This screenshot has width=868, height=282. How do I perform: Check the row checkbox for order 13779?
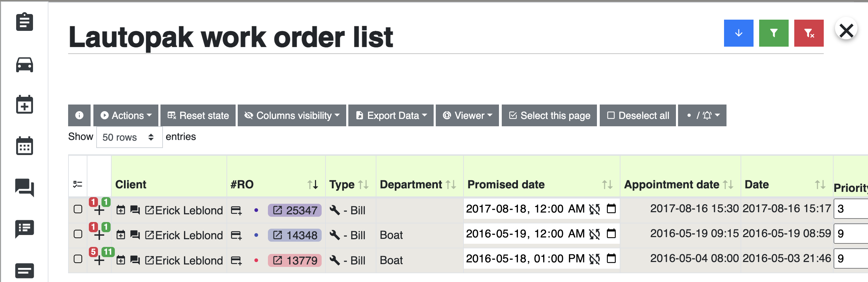coord(78,259)
